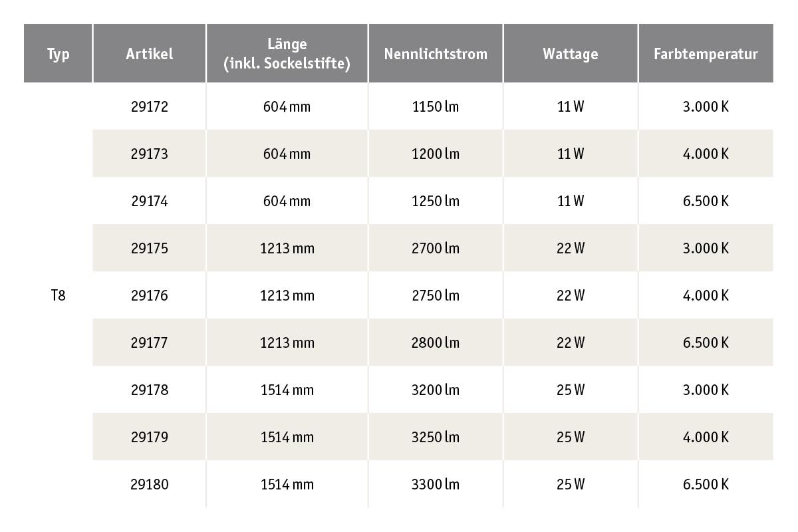
Task: Select article number 29180
Action: tap(150, 484)
